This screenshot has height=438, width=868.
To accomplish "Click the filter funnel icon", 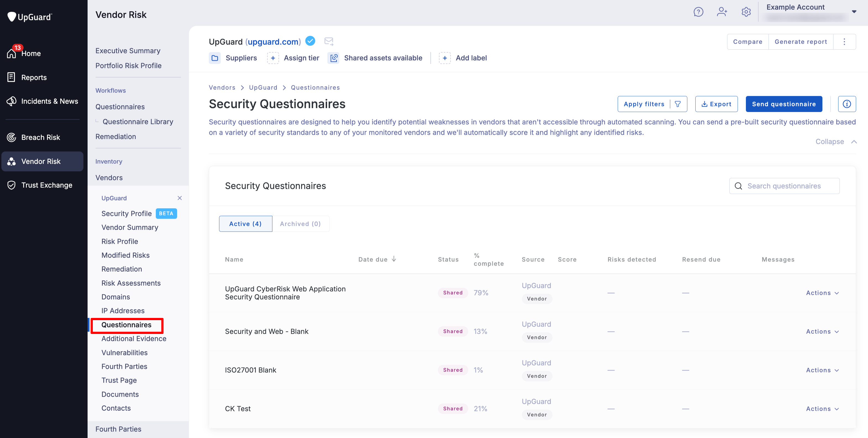I will tap(678, 104).
